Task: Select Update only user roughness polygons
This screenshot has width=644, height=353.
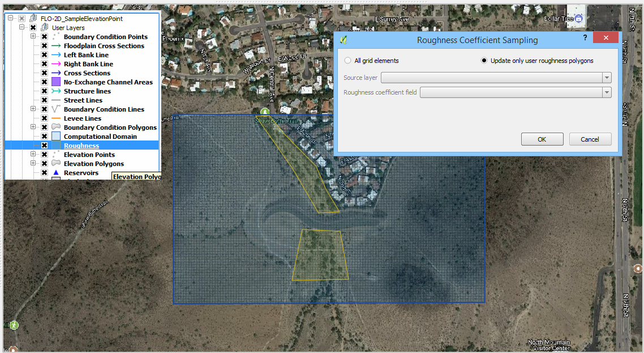Action: pyautogui.click(x=484, y=61)
